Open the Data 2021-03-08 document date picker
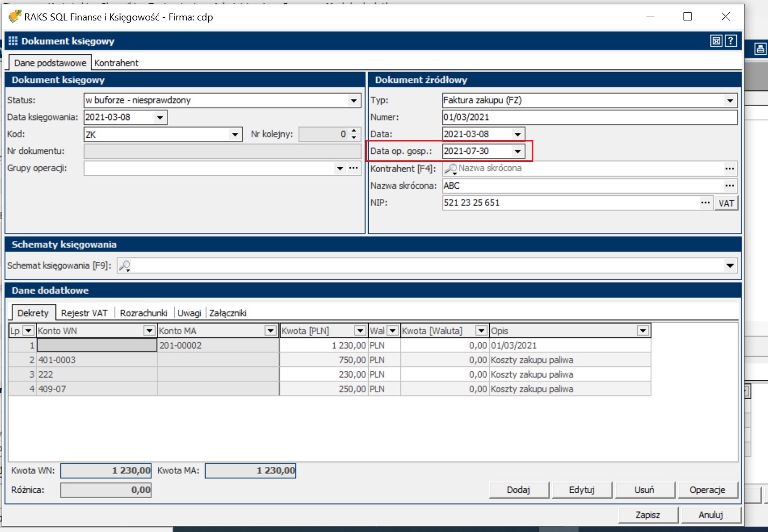This screenshot has height=532, width=768. tap(518, 134)
